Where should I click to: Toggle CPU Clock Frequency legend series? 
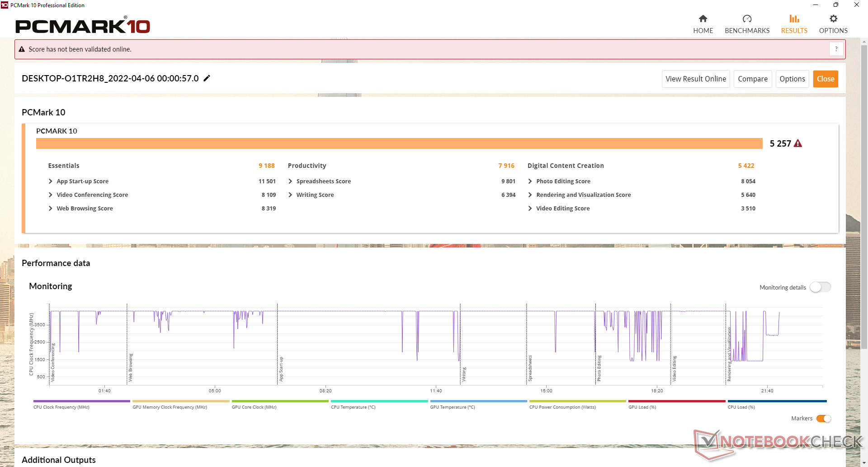81,401
